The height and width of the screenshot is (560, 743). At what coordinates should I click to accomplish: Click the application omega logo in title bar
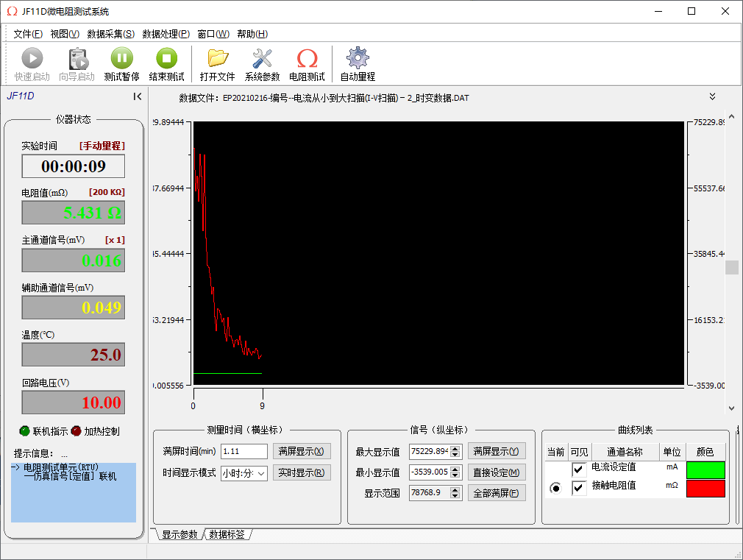pos(12,11)
